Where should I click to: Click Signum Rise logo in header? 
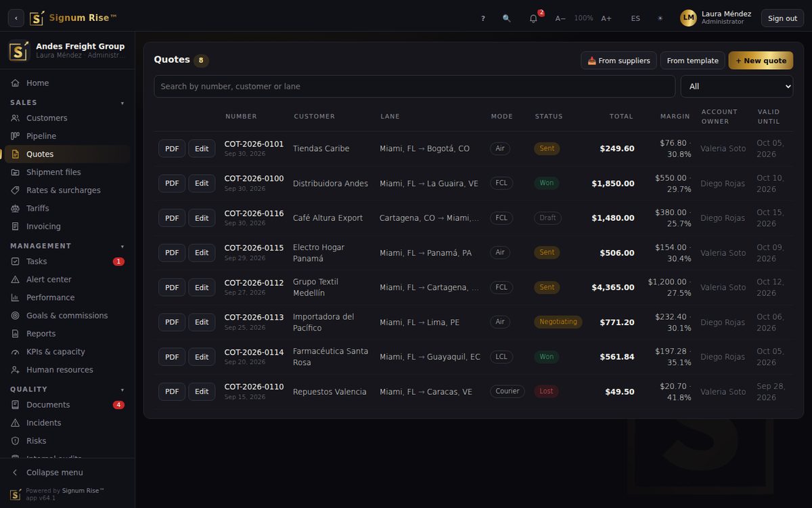tap(37, 18)
